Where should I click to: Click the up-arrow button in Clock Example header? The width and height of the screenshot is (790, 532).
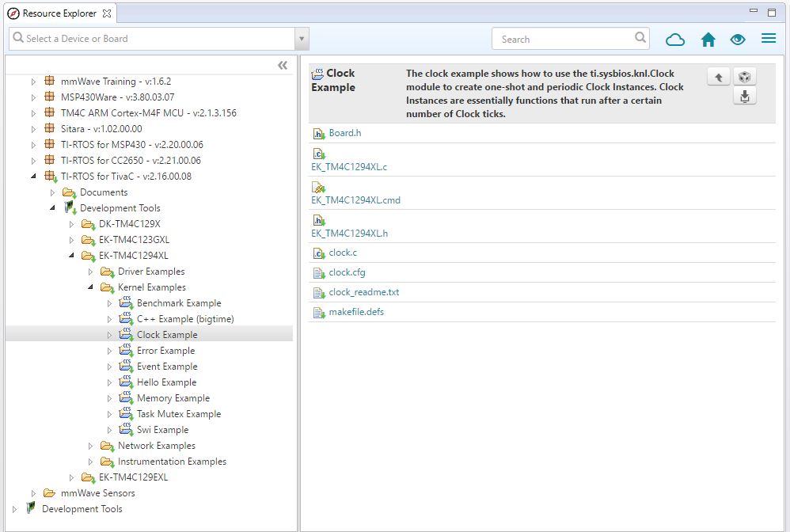(x=719, y=77)
